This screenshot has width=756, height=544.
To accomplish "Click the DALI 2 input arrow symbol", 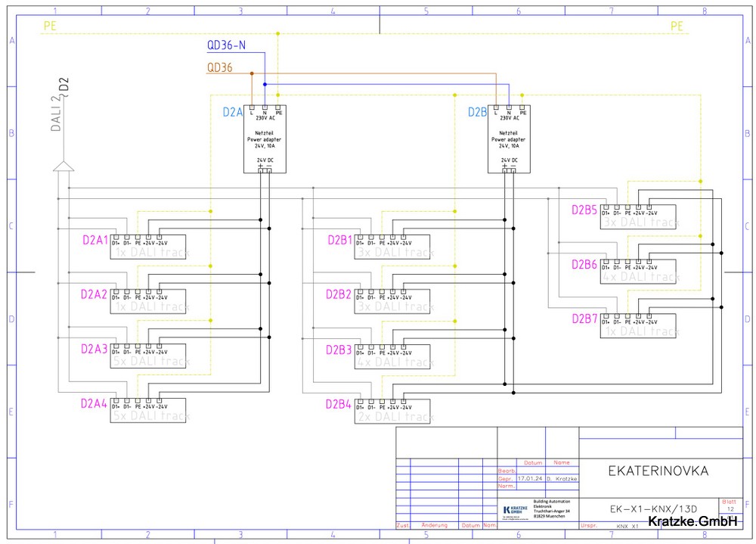I will click(63, 166).
